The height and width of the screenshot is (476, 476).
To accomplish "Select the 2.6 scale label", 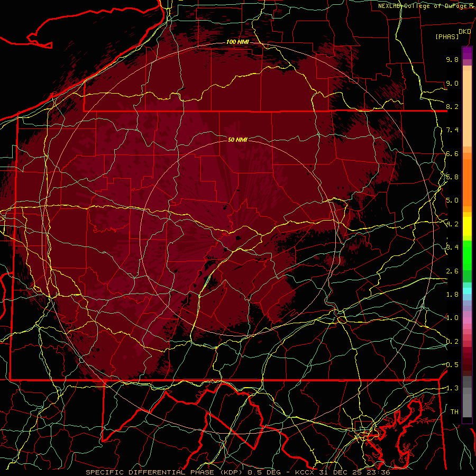I will click(452, 271).
